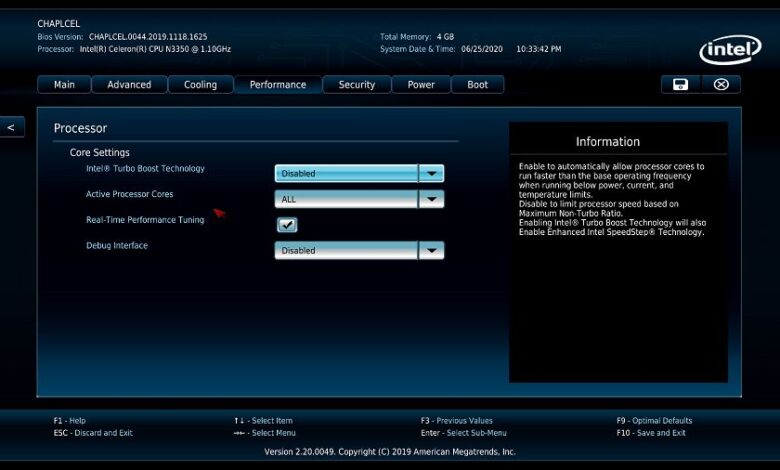Click the BIOS version CHAPLCEL.0044.2019.1118.1625 text

pos(148,37)
